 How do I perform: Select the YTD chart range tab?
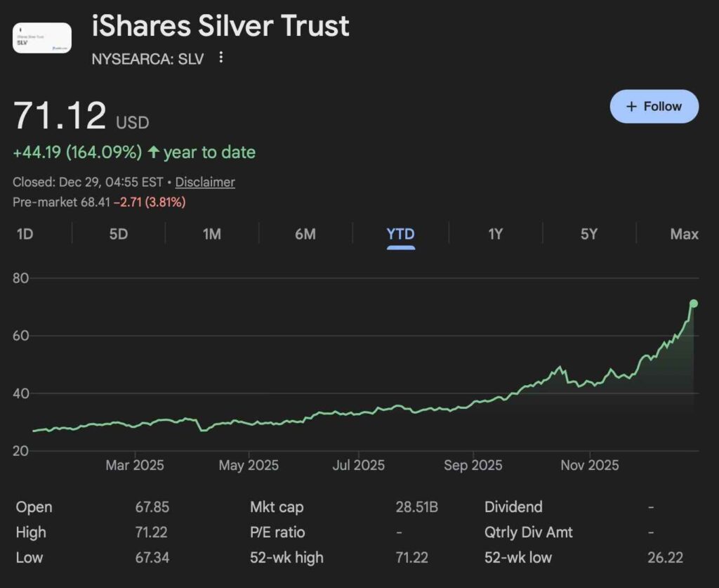400,234
